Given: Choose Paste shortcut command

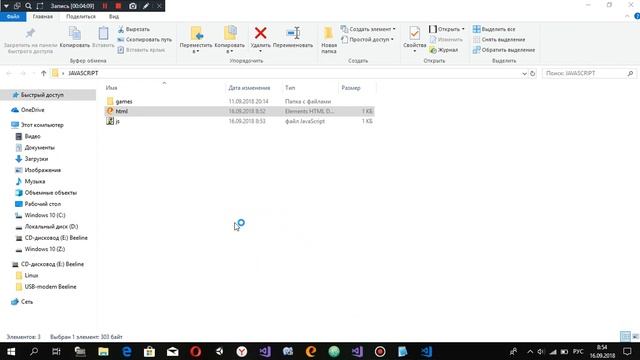Looking at the screenshot, I should [141, 50].
